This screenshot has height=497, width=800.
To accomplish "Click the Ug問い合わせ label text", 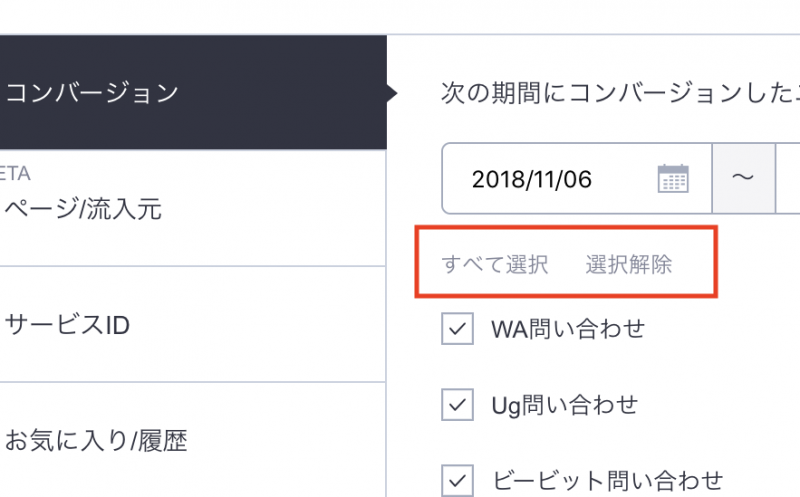I will (564, 405).
